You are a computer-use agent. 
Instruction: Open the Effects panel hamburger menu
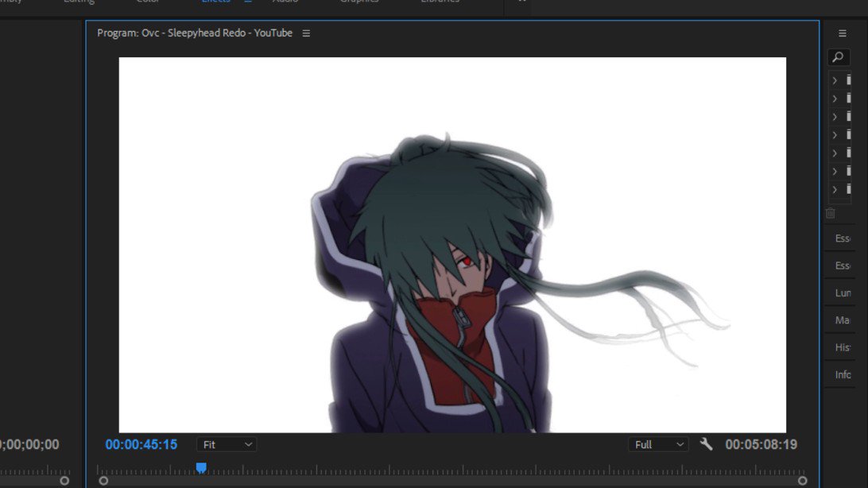point(843,33)
